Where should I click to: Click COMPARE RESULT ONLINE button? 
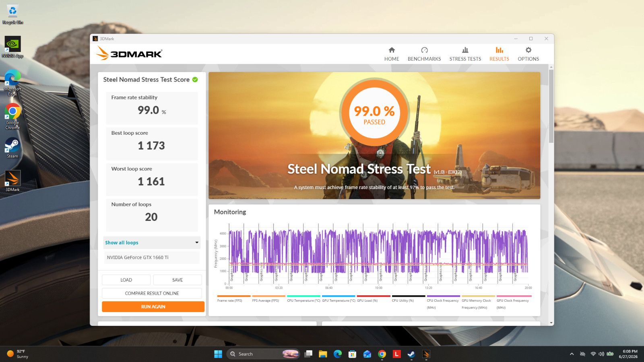point(152,293)
